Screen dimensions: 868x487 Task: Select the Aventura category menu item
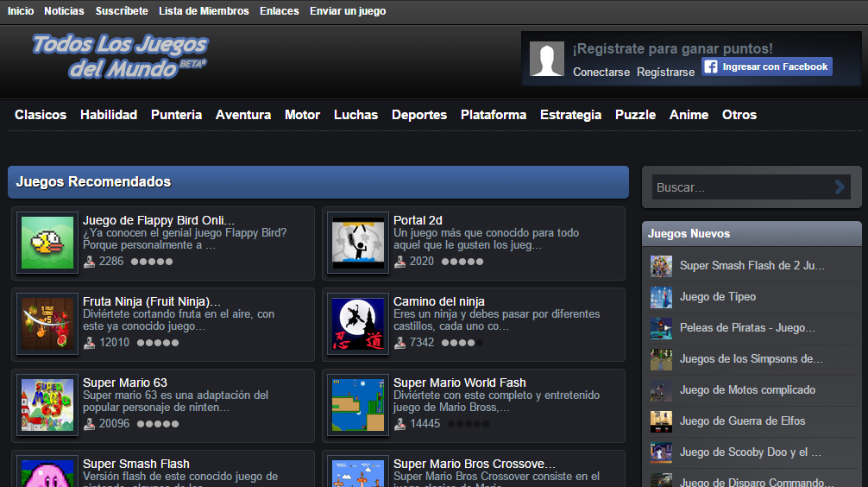point(243,115)
